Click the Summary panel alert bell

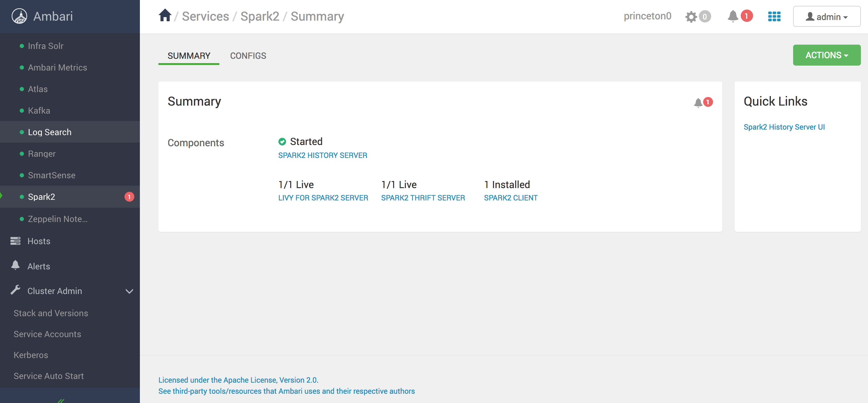(x=699, y=102)
